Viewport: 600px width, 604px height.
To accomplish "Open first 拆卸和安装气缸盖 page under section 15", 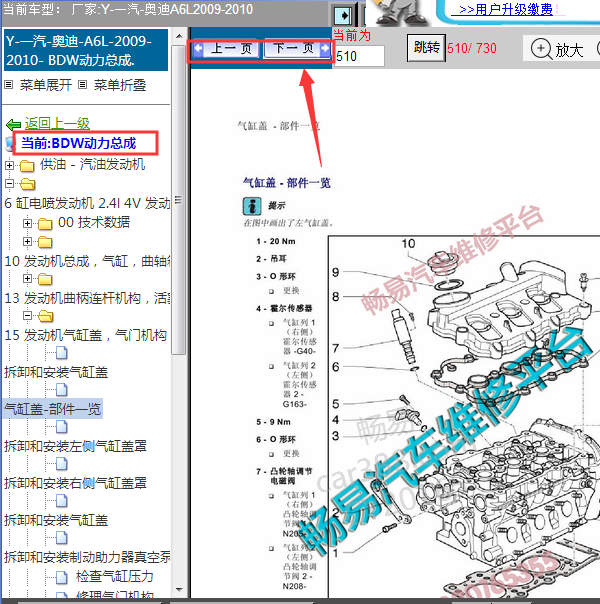I will click(x=56, y=372).
